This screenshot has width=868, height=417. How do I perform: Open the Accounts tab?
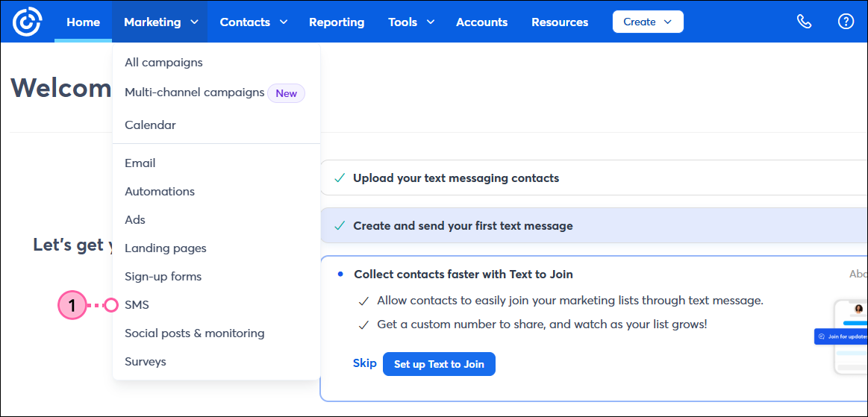(481, 22)
